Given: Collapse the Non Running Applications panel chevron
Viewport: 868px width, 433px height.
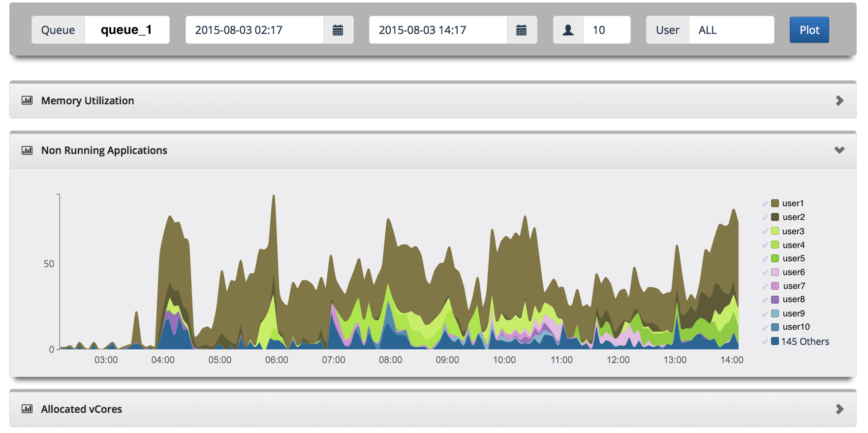Looking at the screenshot, I should tap(839, 150).
